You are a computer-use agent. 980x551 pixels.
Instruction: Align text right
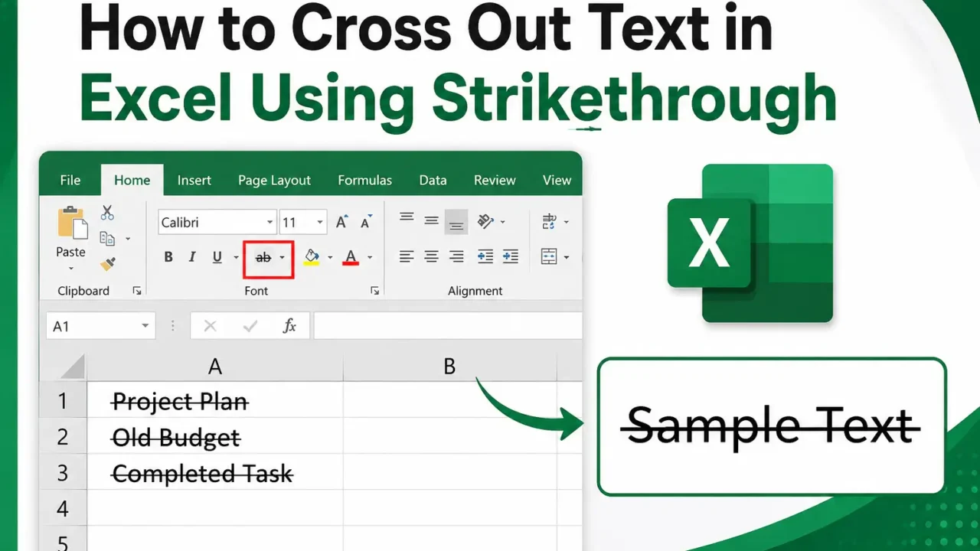[456, 257]
